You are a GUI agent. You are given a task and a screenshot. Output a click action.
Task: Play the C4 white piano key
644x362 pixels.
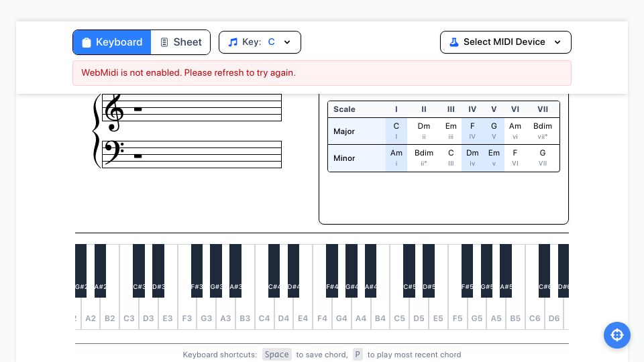[264, 314]
